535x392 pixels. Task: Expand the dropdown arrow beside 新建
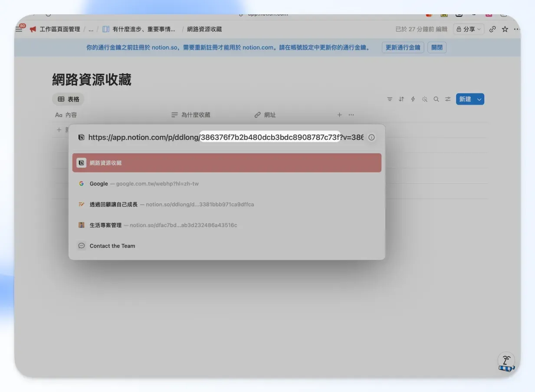click(479, 99)
